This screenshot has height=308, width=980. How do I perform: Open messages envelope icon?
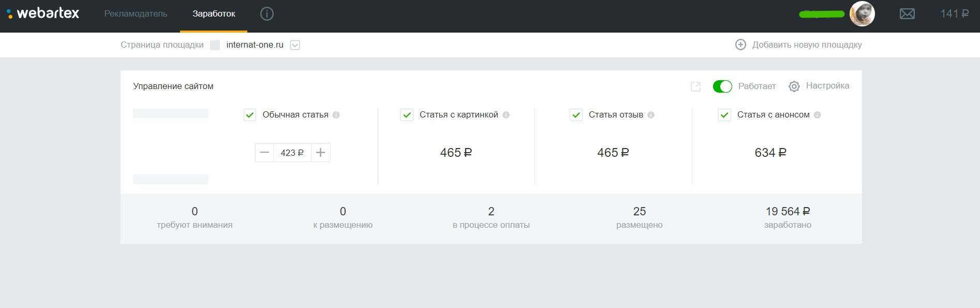(x=907, y=14)
